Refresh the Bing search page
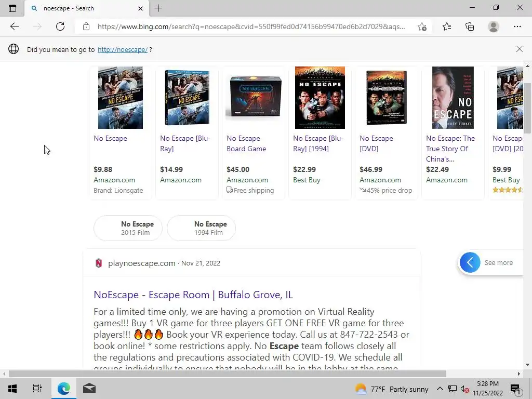 [60, 26]
